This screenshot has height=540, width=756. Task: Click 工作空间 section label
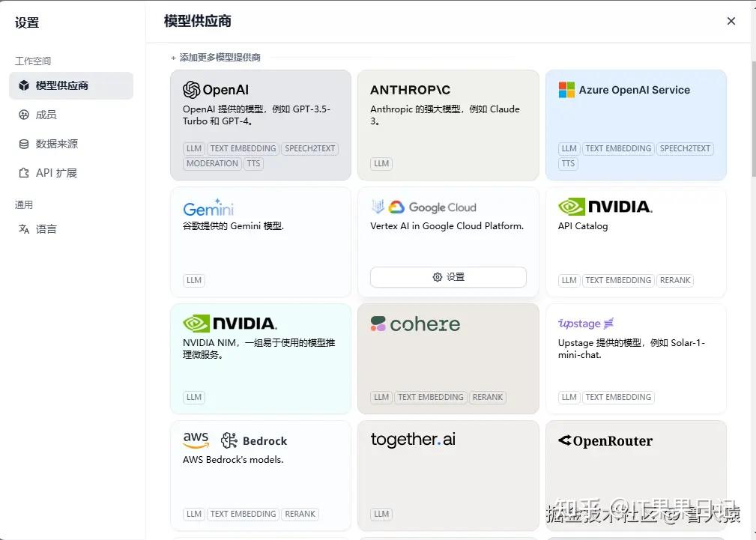32,61
